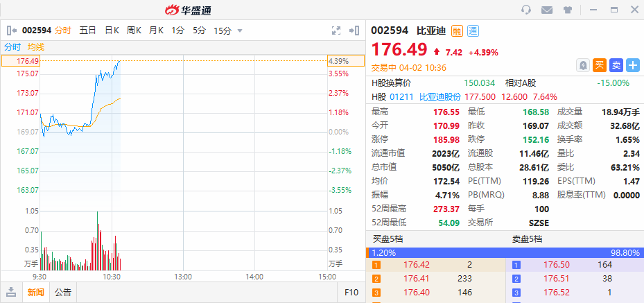Open customer service headset icon
This screenshot has height=303, width=644.
[525, 10]
